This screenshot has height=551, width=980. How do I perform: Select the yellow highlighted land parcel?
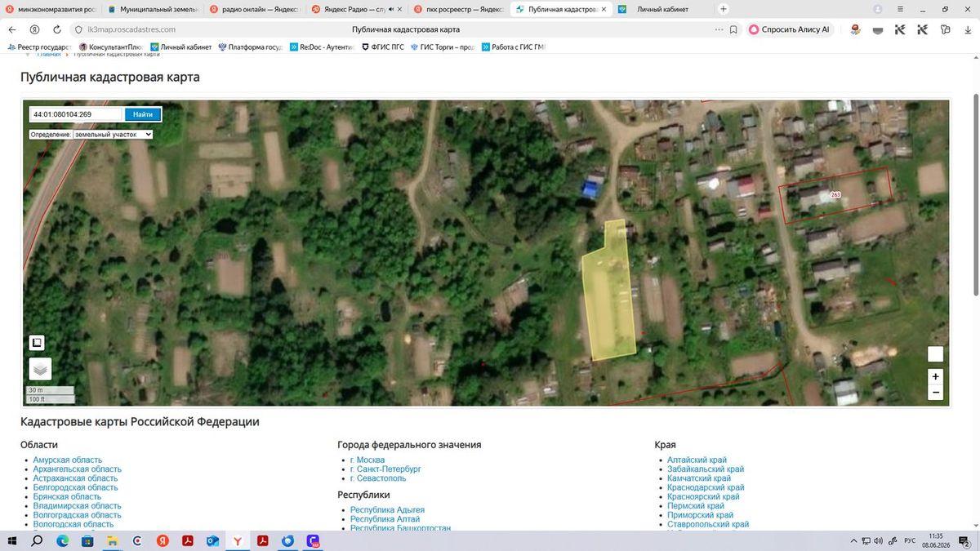pyautogui.click(x=609, y=294)
